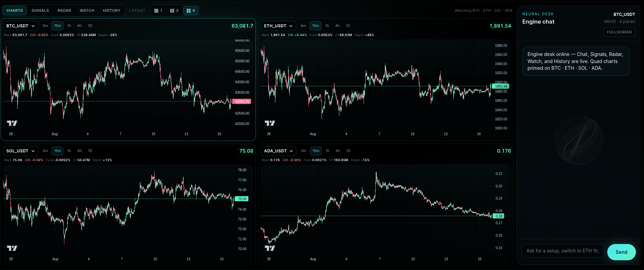The image size is (644, 270).
Task: Click the TradingView logo on ETH chart
Action: coord(270,123)
